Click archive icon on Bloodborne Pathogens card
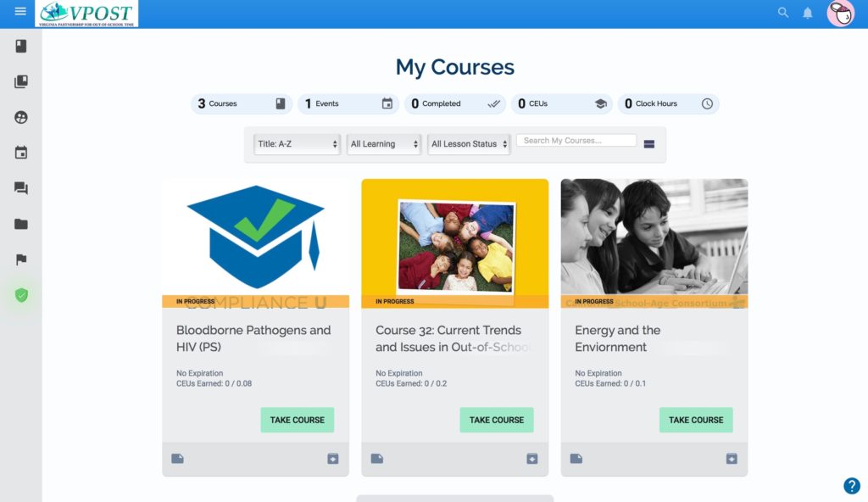Viewport: 868px width, 502px height. click(332, 458)
